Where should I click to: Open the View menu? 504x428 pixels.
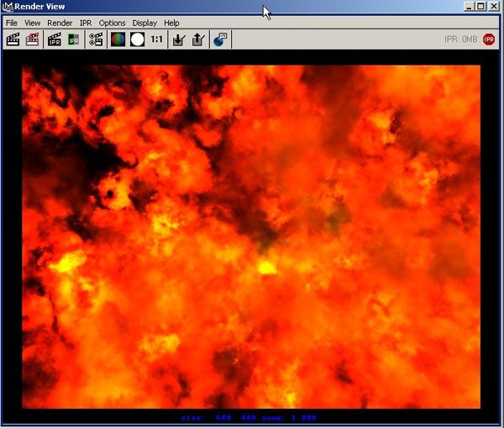32,23
